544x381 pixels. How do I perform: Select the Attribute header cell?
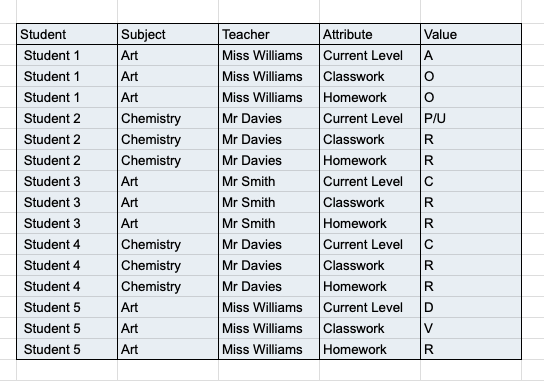click(370, 34)
